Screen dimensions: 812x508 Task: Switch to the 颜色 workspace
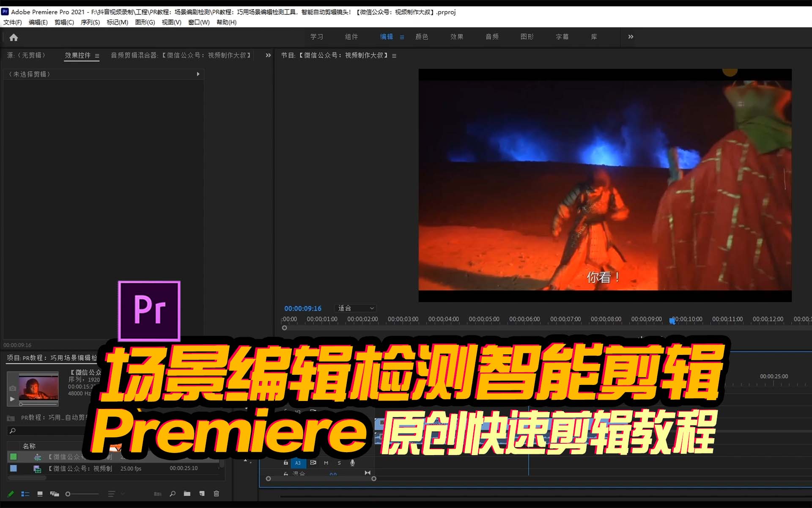pos(422,37)
